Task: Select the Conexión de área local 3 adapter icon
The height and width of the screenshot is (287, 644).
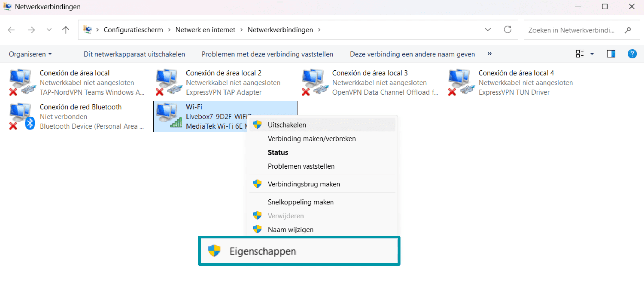Action: click(313, 82)
